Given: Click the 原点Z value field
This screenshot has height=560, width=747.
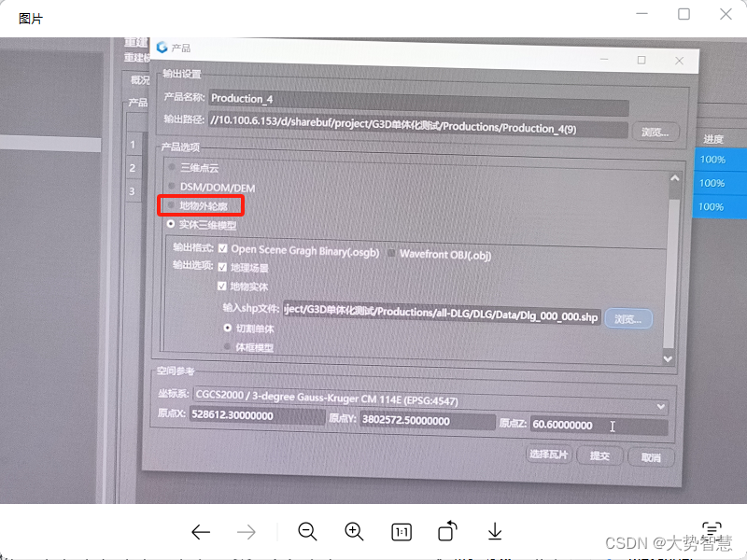Looking at the screenshot, I should 599,426.
